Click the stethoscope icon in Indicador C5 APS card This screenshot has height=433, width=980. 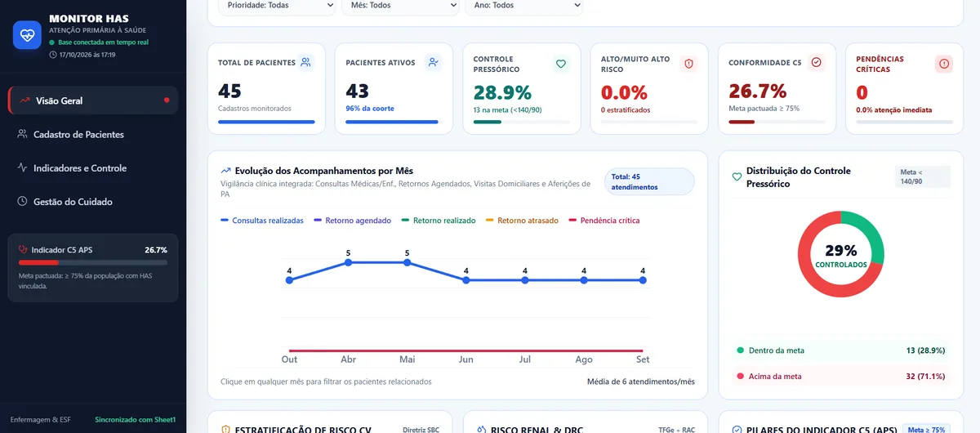pyautogui.click(x=24, y=250)
